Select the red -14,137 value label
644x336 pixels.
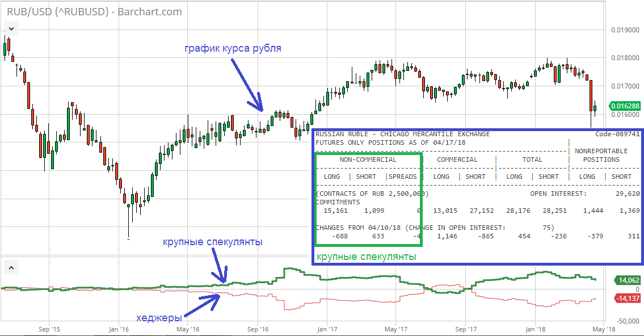point(627,298)
